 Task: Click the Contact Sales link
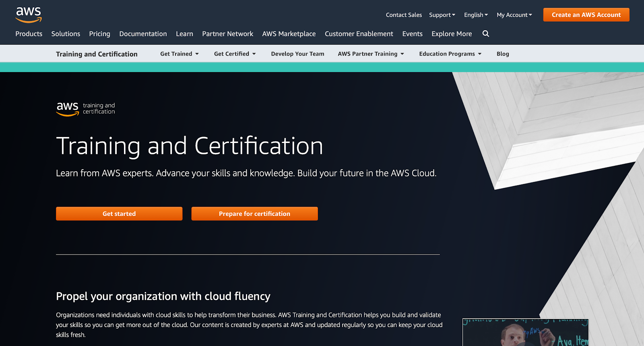tap(404, 15)
